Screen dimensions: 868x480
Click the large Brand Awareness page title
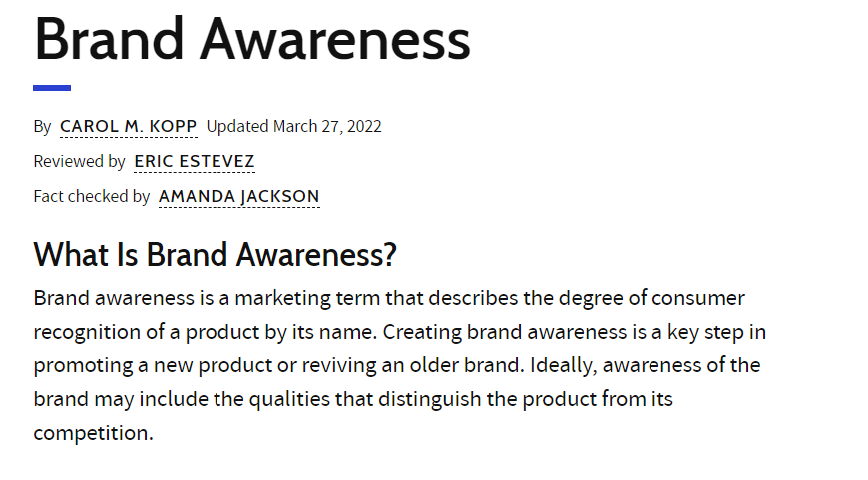click(x=252, y=39)
